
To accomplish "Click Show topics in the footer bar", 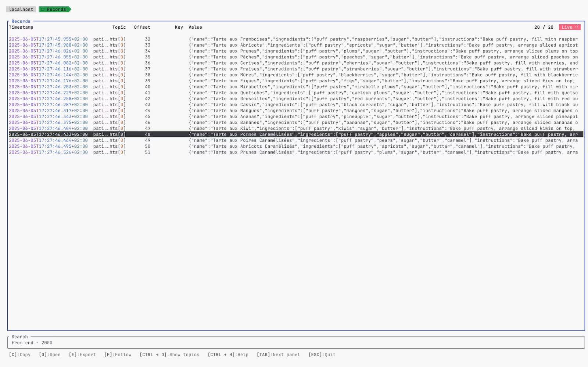I will tap(169, 355).
